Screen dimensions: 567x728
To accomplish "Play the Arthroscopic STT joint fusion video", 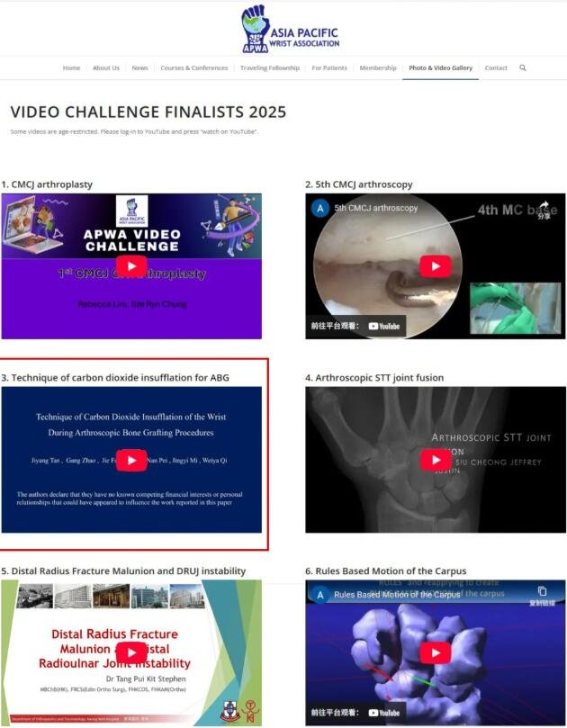I will pyautogui.click(x=436, y=460).
